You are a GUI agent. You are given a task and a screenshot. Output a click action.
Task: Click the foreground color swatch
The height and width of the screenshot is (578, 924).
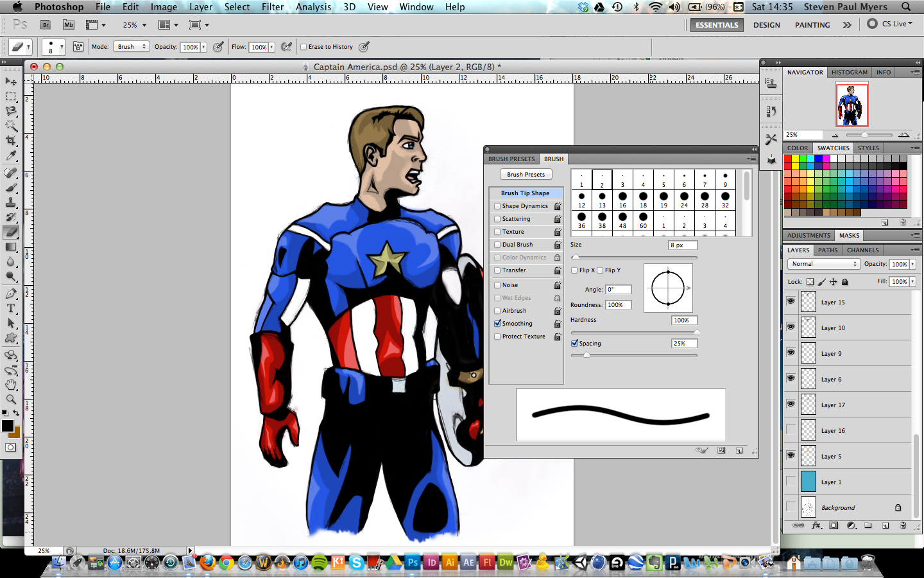(x=7, y=425)
